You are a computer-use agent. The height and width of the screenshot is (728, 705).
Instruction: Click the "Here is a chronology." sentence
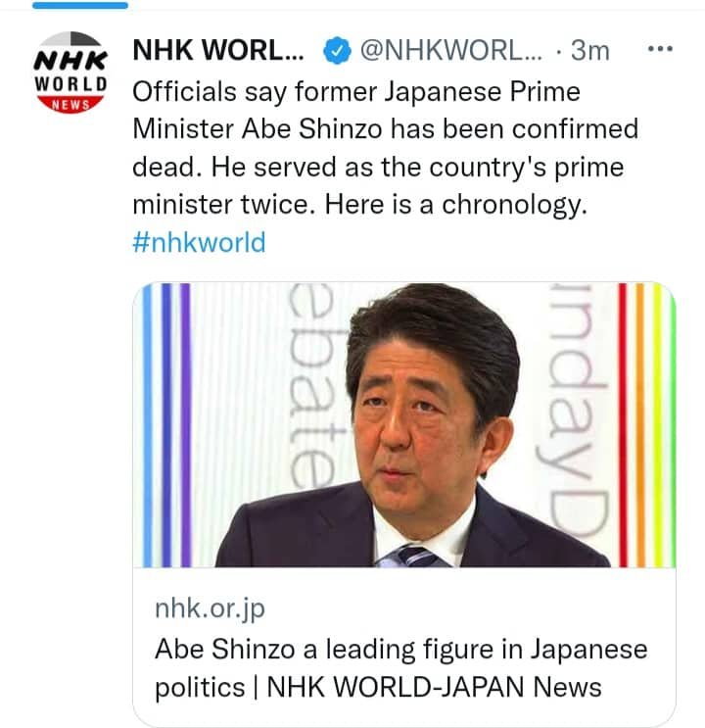(455, 204)
